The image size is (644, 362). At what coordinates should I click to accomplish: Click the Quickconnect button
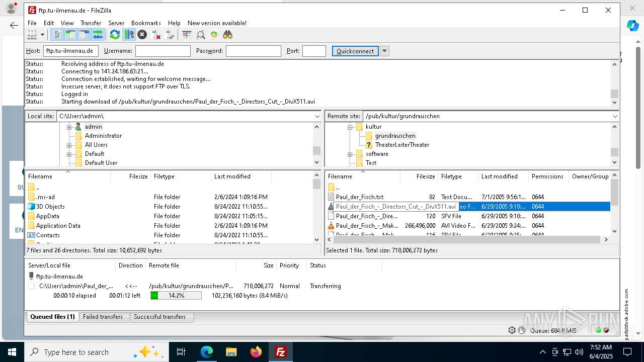click(x=355, y=51)
